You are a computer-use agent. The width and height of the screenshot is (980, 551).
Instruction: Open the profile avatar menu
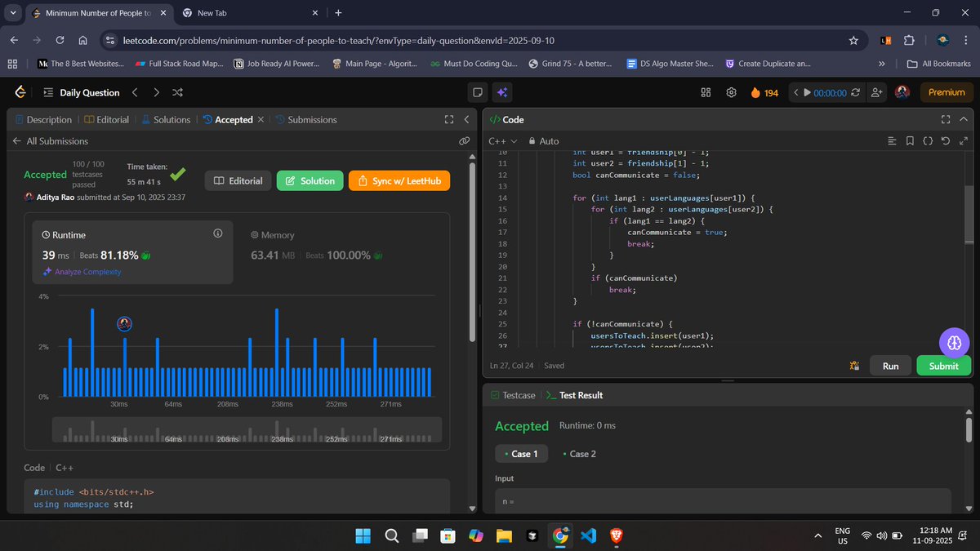(x=902, y=92)
